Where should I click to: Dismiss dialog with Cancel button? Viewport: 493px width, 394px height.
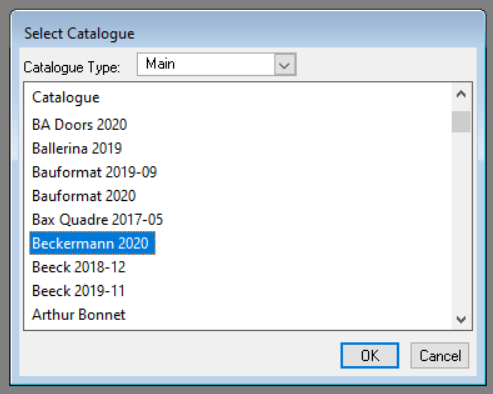pyautogui.click(x=440, y=356)
